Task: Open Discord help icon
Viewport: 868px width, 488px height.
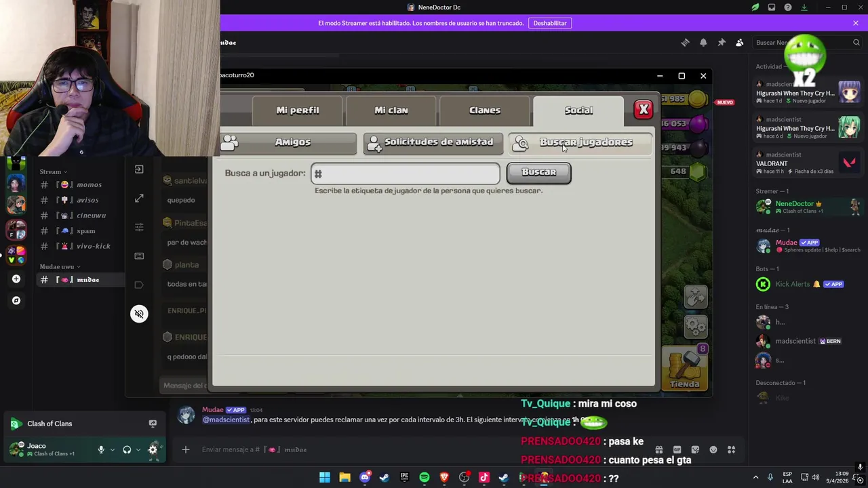Action: (x=788, y=7)
